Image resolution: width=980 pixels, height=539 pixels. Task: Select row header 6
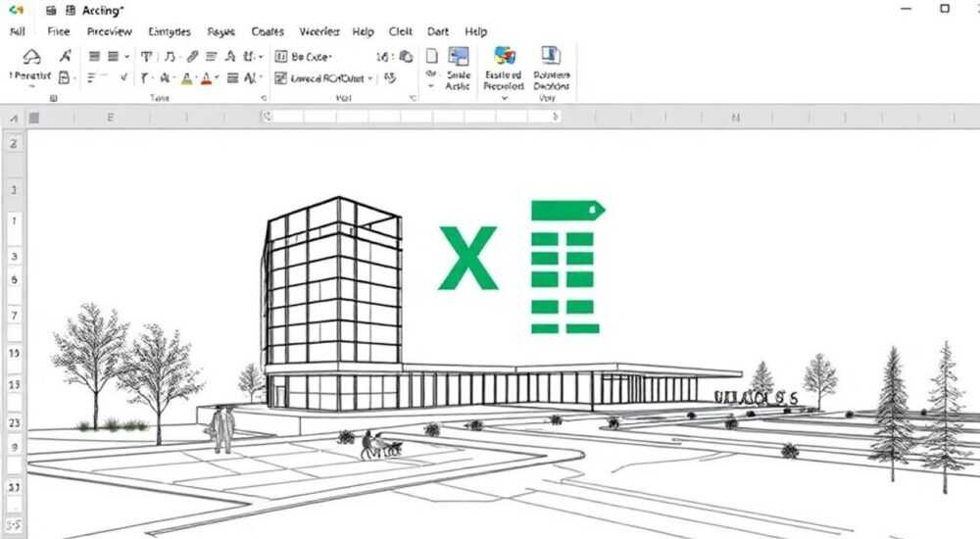(x=14, y=279)
